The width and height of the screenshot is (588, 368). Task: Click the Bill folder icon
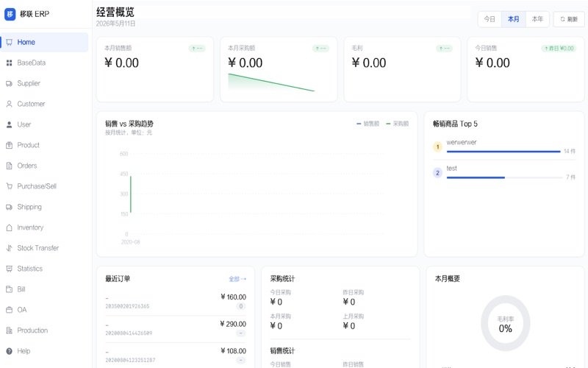pyautogui.click(x=9, y=289)
